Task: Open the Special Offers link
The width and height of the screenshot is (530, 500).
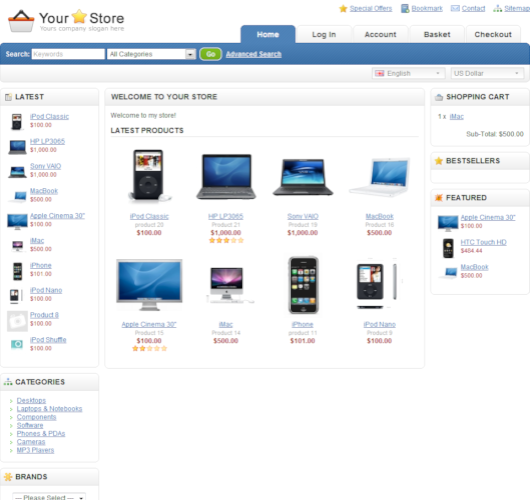Action: (371, 8)
